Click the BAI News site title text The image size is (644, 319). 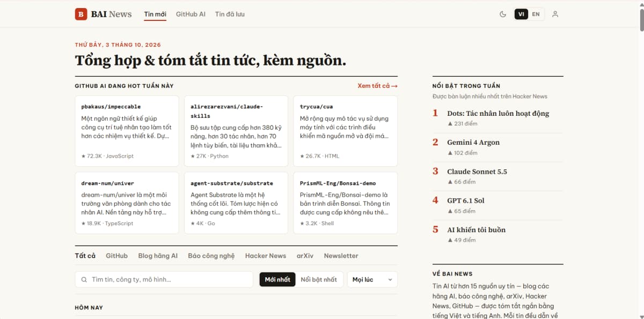pos(111,14)
